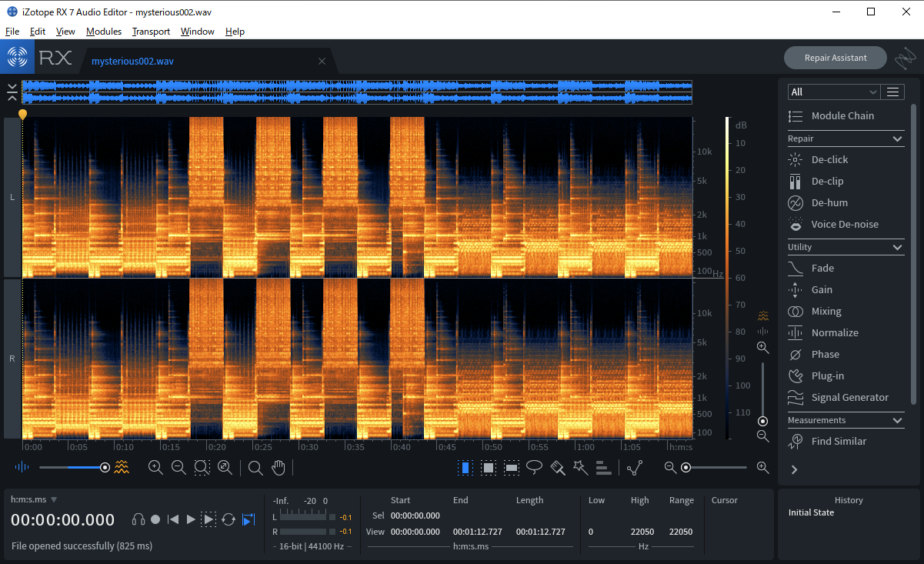Toggle loop playback mode

click(x=228, y=519)
